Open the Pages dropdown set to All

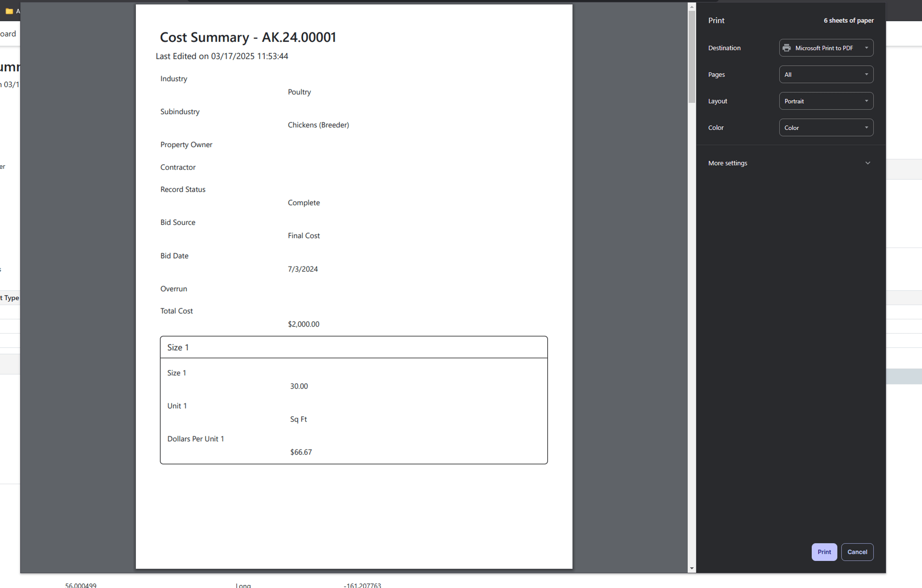(826, 74)
